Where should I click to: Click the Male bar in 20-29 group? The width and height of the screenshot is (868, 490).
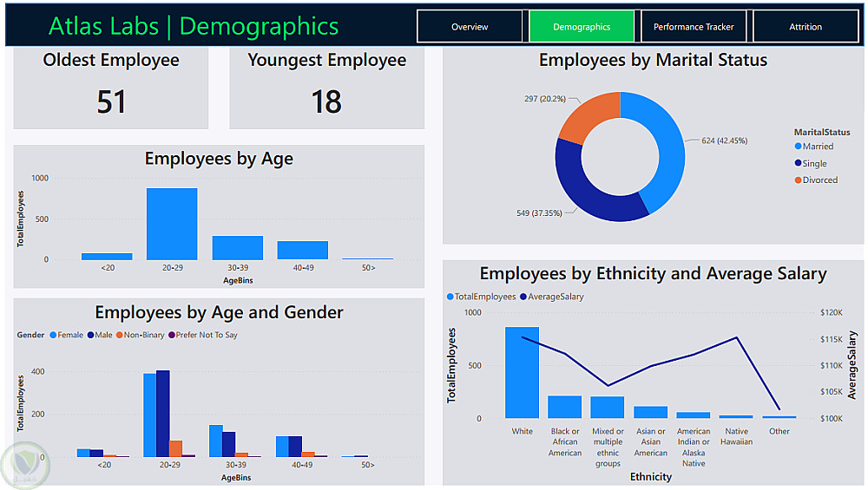pyautogui.click(x=163, y=414)
